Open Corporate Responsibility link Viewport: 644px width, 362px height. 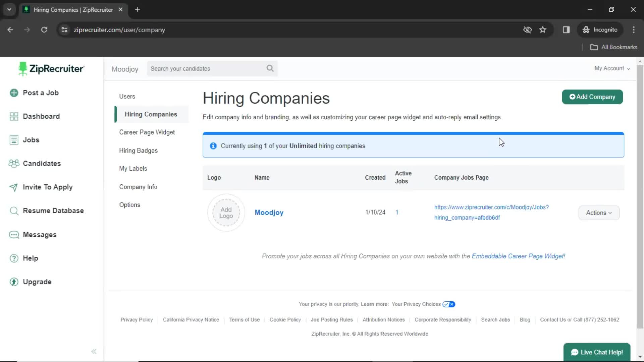443,320
